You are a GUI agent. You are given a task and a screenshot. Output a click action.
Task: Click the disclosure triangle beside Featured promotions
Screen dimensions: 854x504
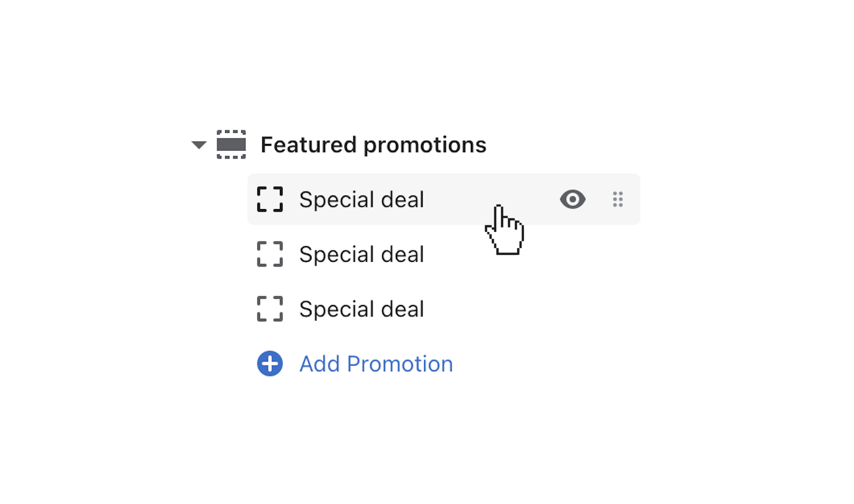point(198,145)
